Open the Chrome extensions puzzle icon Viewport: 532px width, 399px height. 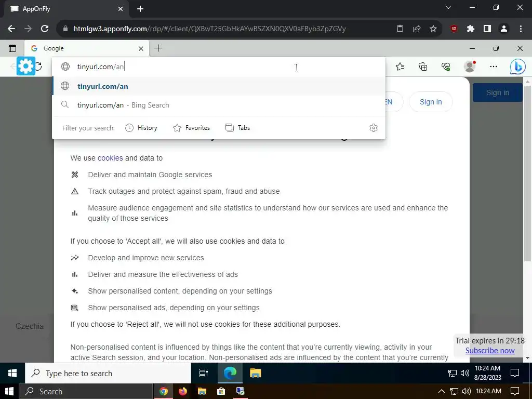pyautogui.click(x=470, y=29)
